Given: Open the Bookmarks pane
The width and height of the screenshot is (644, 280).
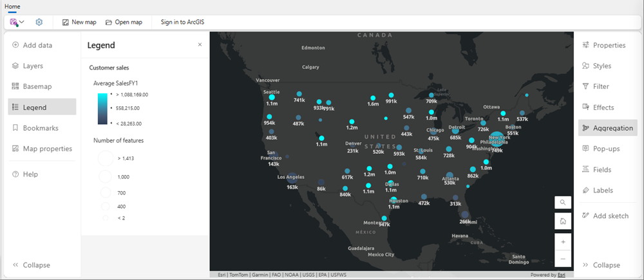Looking at the screenshot, I should pos(42,127).
